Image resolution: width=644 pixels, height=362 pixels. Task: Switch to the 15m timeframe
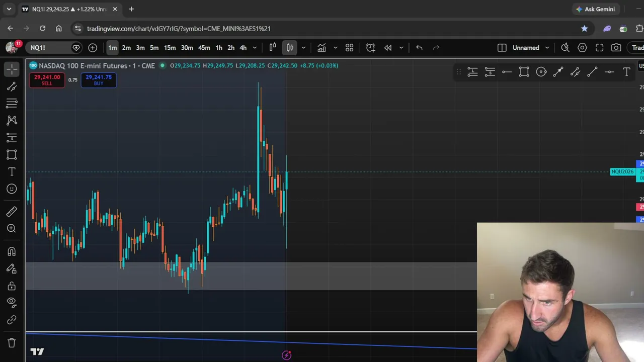tap(170, 48)
